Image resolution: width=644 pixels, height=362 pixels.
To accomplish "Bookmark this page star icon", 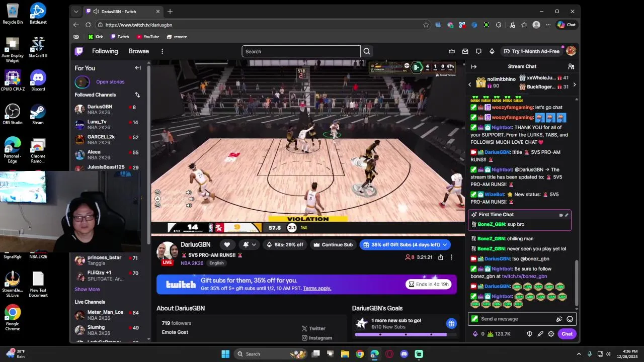I will 426,25.
